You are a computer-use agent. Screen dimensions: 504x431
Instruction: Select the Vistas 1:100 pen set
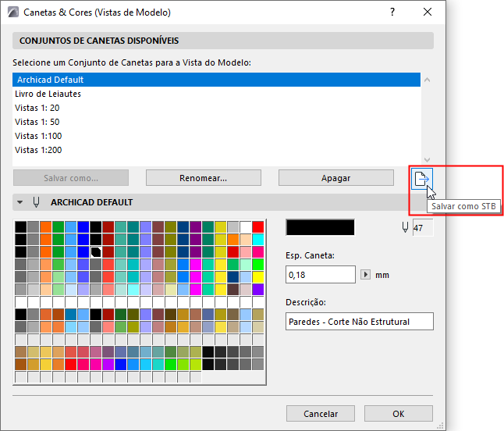click(x=216, y=136)
